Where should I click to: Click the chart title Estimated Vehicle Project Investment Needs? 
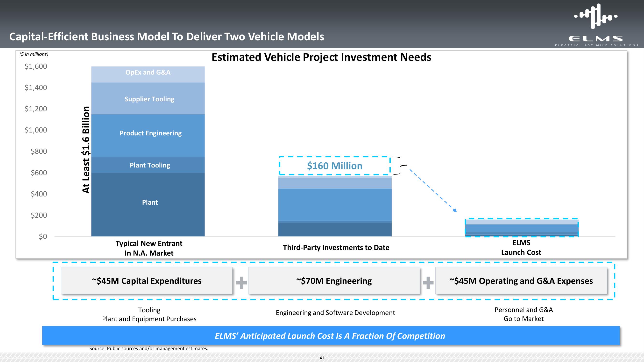(x=321, y=57)
